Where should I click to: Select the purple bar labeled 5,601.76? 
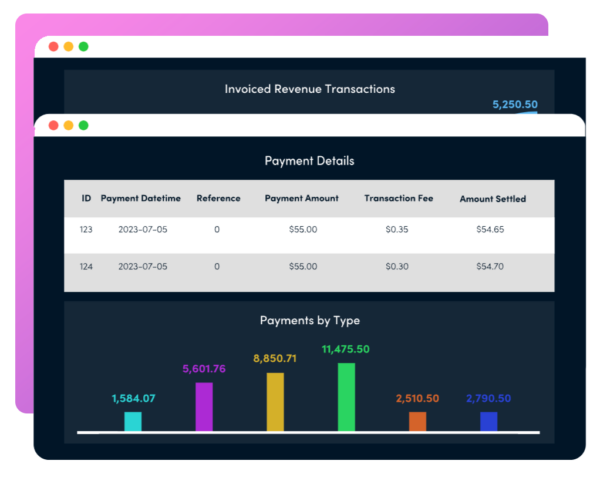pyautogui.click(x=204, y=406)
